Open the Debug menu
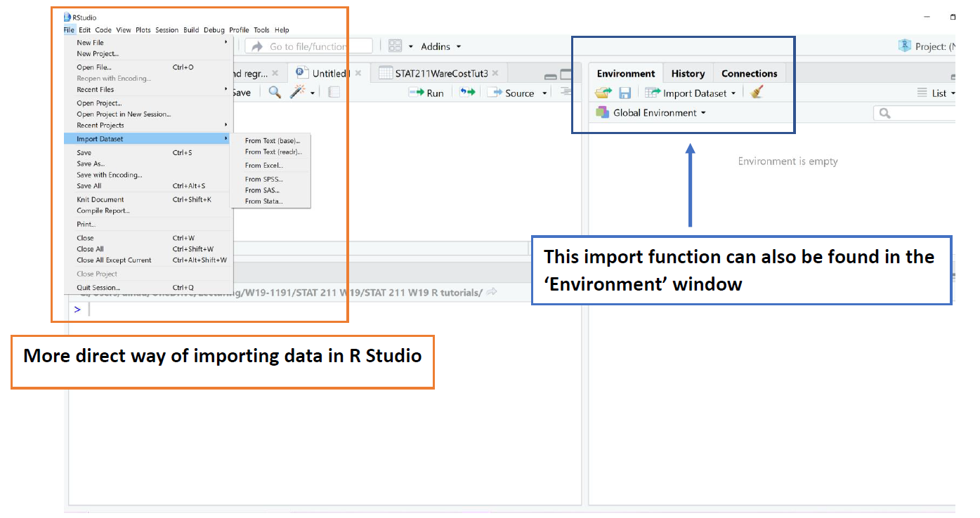980x518 pixels. pyautogui.click(x=214, y=30)
